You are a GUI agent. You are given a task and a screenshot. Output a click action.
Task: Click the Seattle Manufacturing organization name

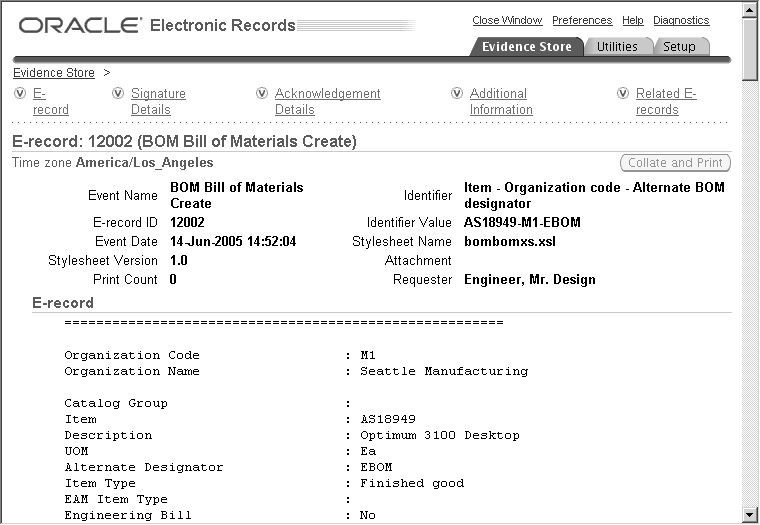tap(444, 371)
